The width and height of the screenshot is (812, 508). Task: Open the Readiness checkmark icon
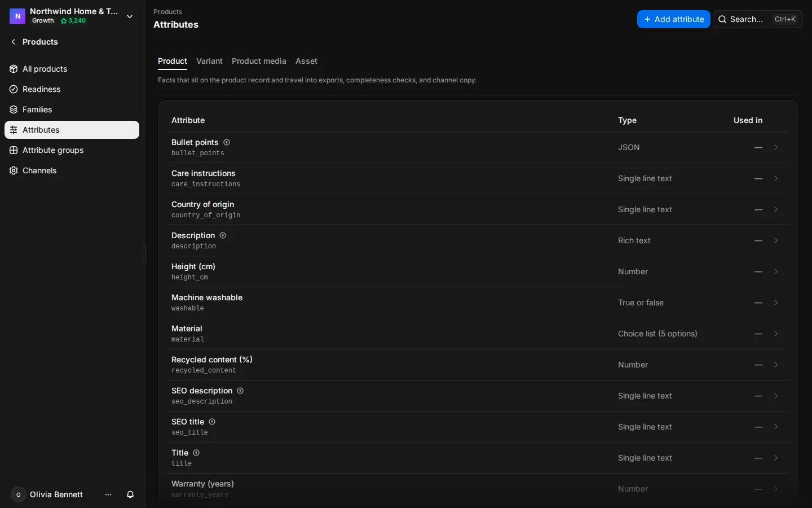click(x=14, y=89)
